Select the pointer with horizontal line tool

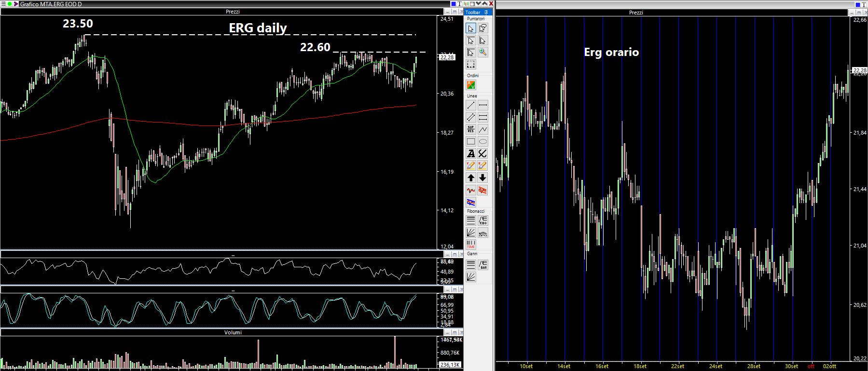pyautogui.click(x=471, y=41)
